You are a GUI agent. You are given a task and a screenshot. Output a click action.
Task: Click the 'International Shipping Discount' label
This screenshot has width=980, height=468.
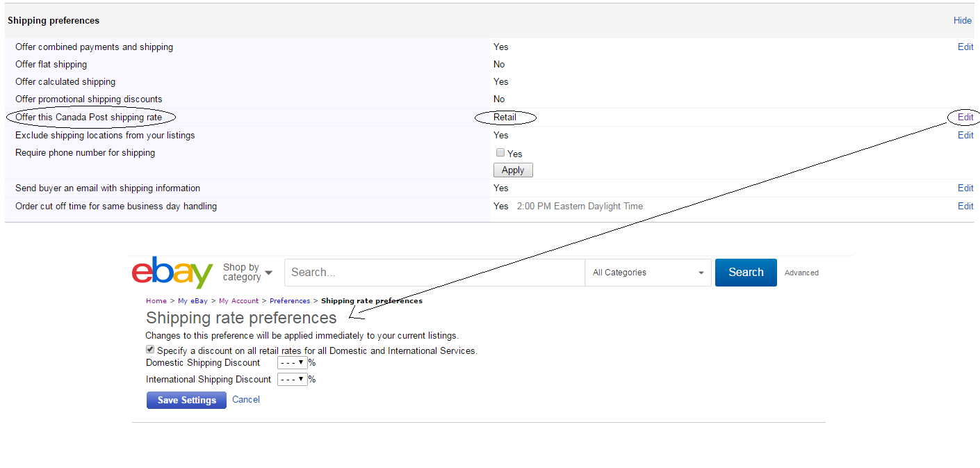[209, 380]
